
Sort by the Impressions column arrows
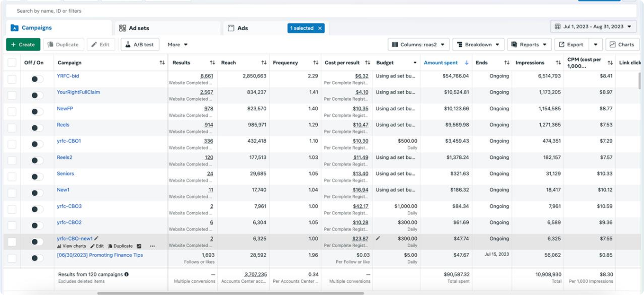point(558,62)
